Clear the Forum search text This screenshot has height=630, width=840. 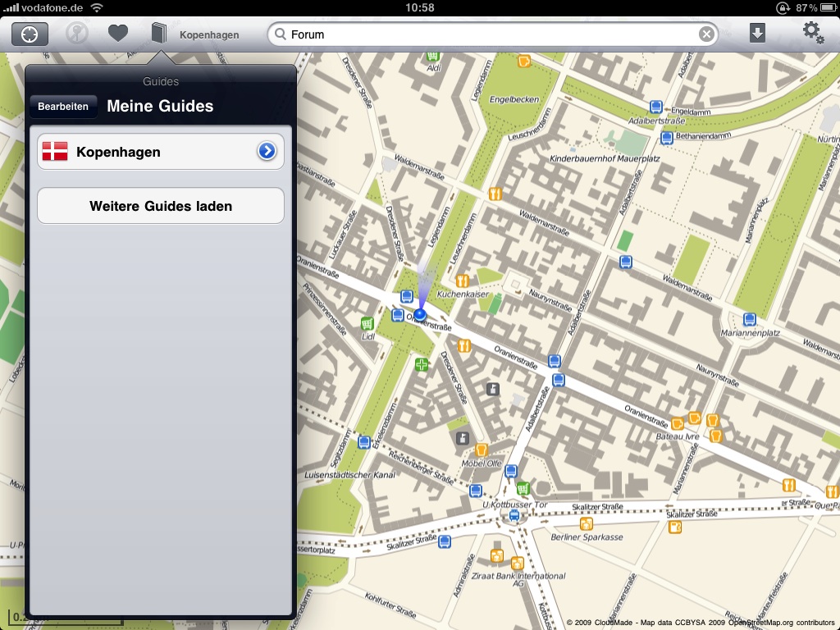coord(706,34)
